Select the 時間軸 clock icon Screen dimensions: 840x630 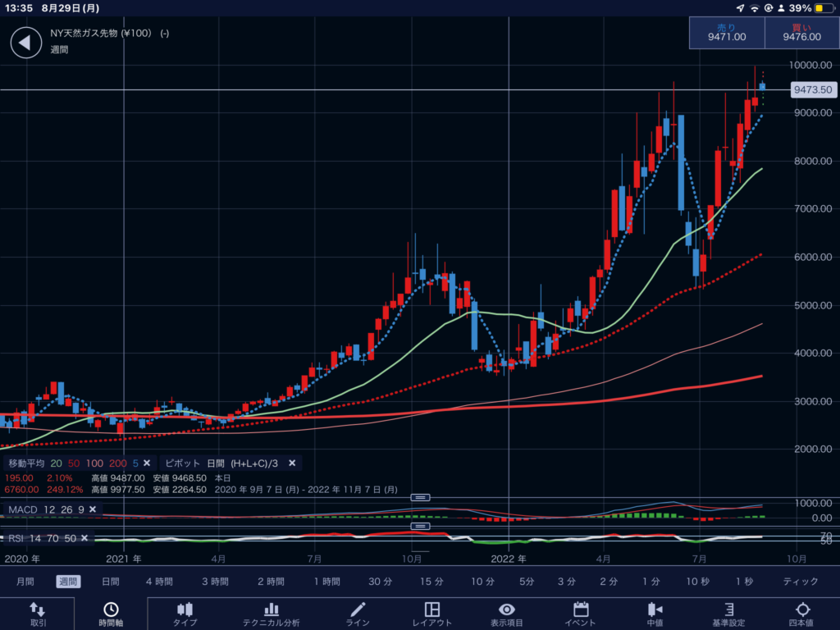click(110, 614)
